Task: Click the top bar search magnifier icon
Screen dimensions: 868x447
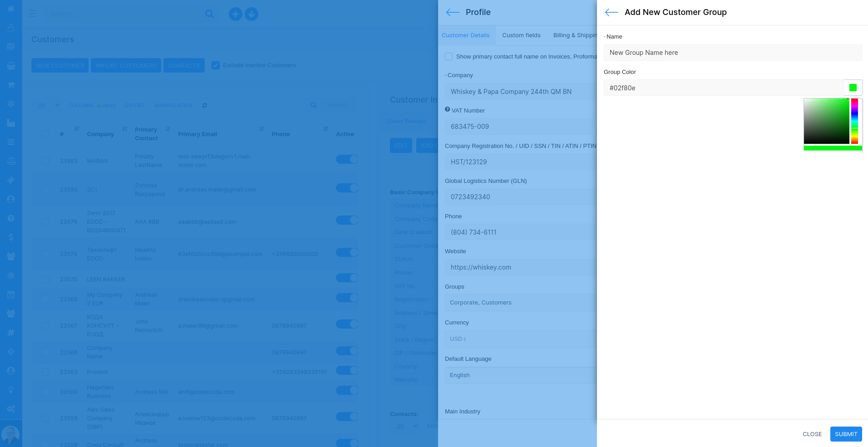Action: point(209,14)
